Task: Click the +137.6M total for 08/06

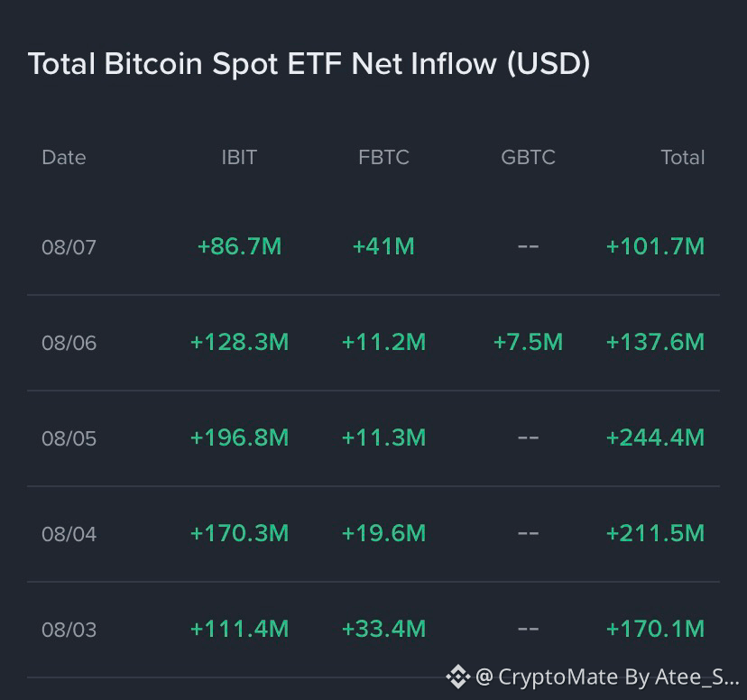Action: (655, 343)
